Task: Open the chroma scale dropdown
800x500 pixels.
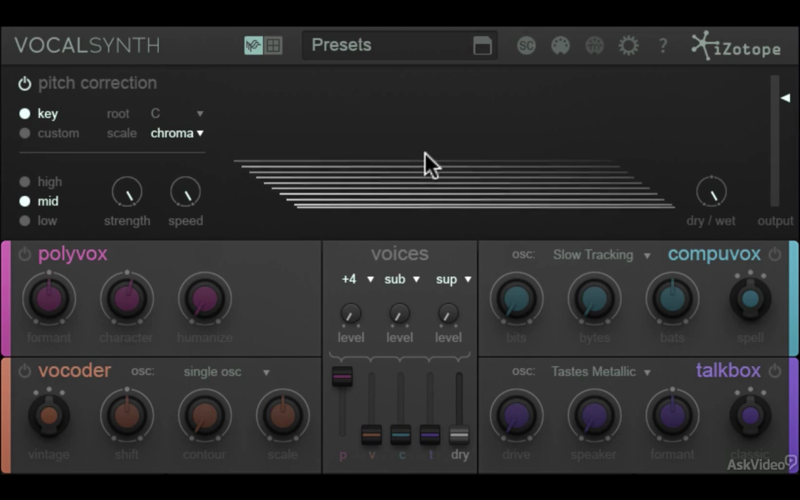Action: [x=177, y=133]
